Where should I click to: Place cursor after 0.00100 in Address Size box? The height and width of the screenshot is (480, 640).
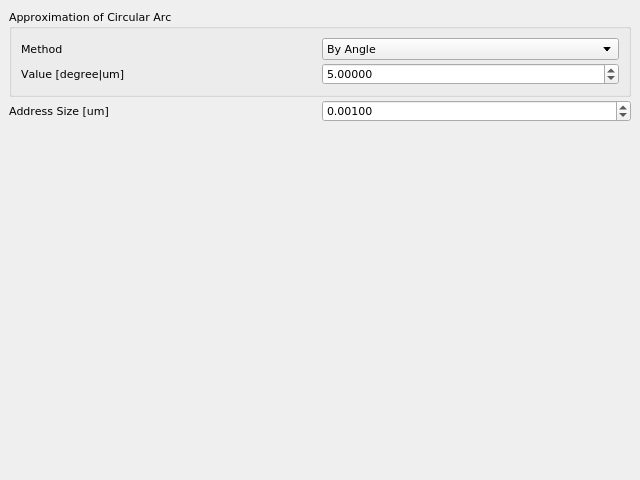[373, 111]
